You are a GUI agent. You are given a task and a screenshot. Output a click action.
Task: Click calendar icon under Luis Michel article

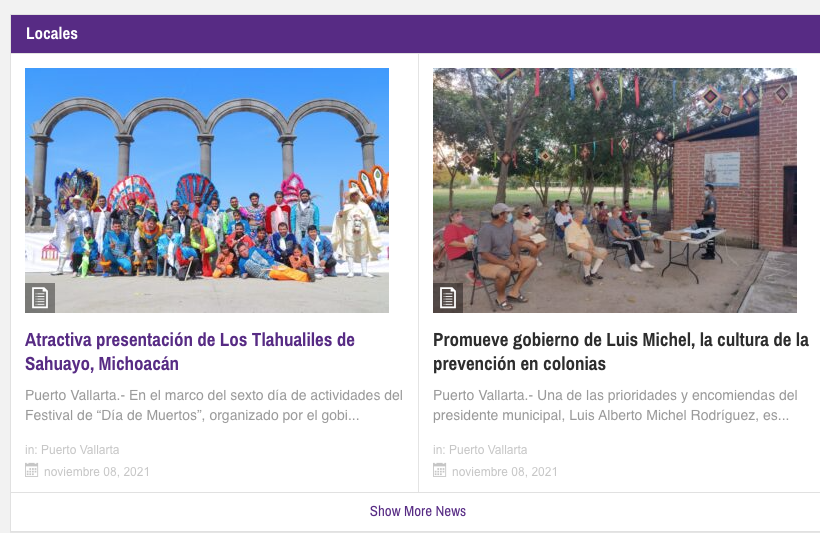[439, 470]
